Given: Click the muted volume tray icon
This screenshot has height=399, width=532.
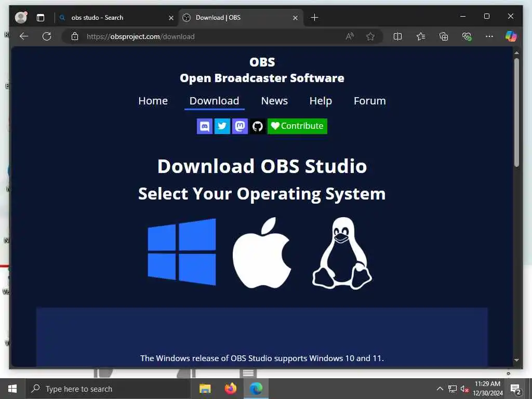Looking at the screenshot, I should click(465, 389).
